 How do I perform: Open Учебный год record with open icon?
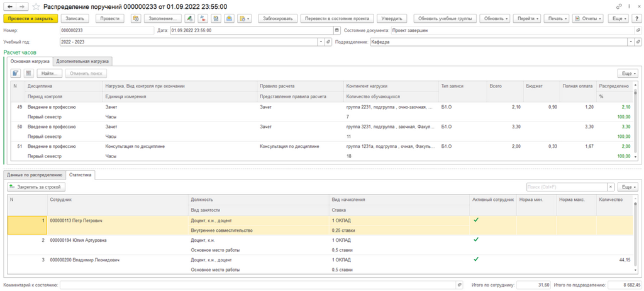pyautogui.click(x=328, y=42)
